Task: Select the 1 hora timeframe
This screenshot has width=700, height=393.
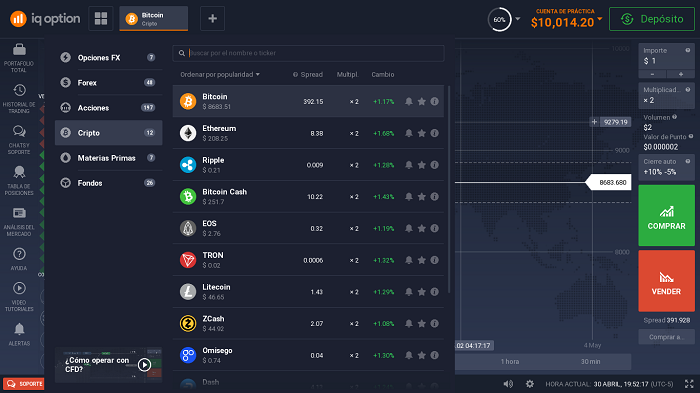Action: coord(510,361)
